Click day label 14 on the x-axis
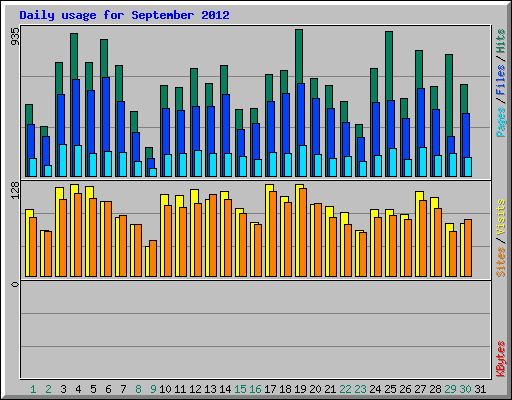Image resolution: width=512 pixels, height=400 pixels. point(225,389)
